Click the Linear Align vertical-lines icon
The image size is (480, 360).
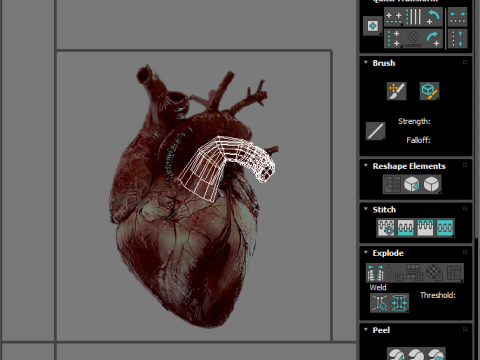point(414,17)
